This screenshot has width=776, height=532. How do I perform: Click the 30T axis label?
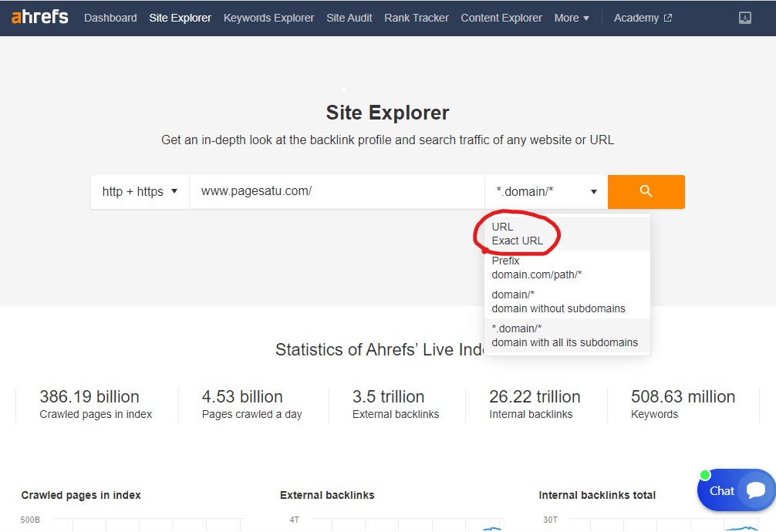pyautogui.click(x=550, y=520)
